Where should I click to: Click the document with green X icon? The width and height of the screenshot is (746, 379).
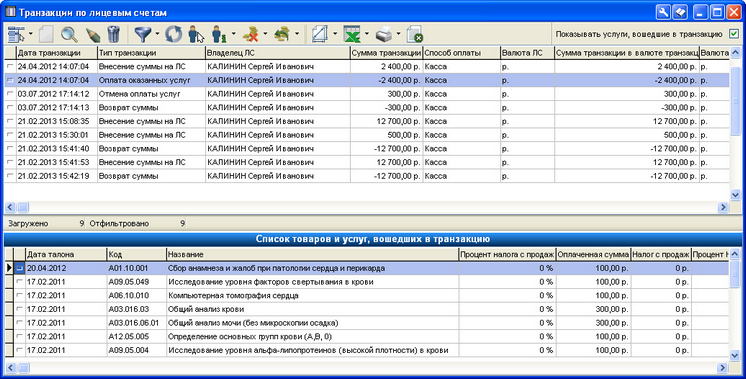pos(415,34)
